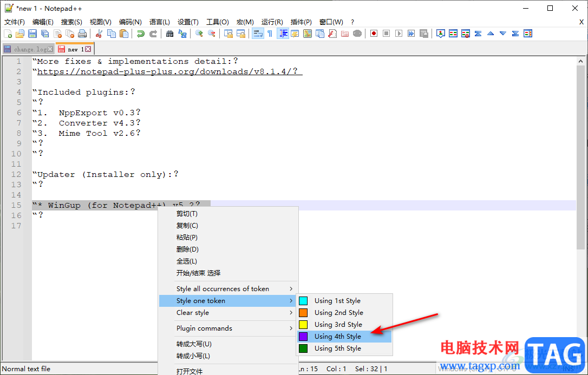Screen dimensions: 588x375
Task: Open the 编码(N) menu
Action: 130,22
